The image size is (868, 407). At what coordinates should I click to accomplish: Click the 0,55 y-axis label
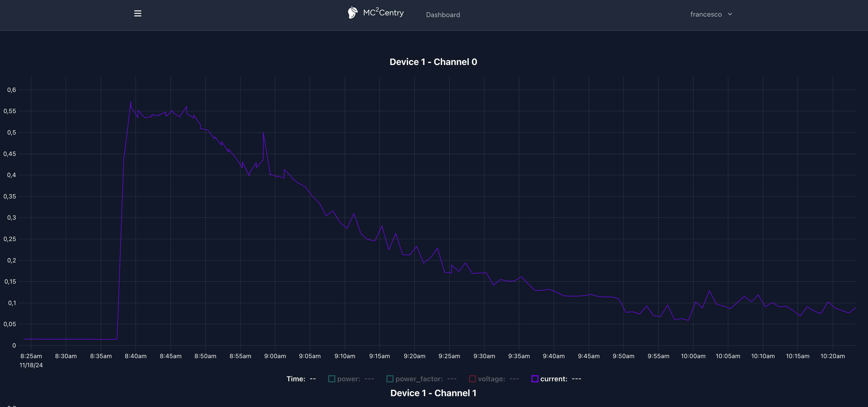(x=10, y=111)
